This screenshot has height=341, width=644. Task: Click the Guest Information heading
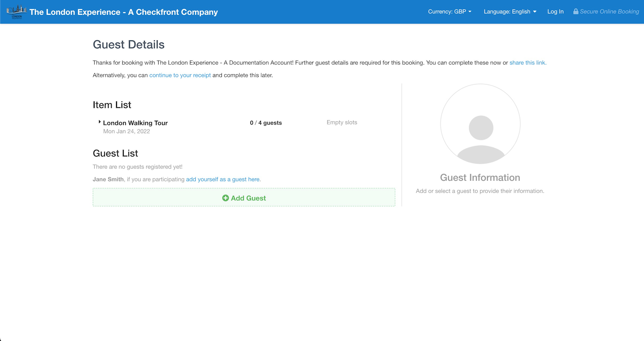(x=480, y=178)
